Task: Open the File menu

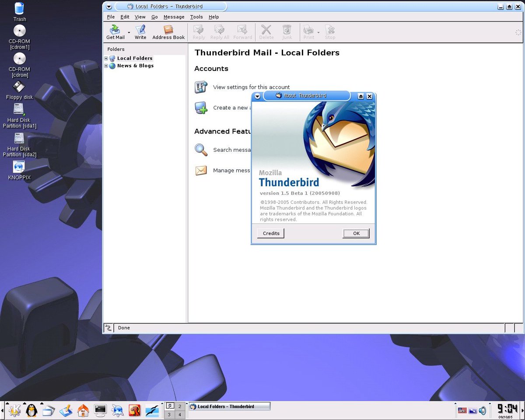Action: click(x=111, y=17)
